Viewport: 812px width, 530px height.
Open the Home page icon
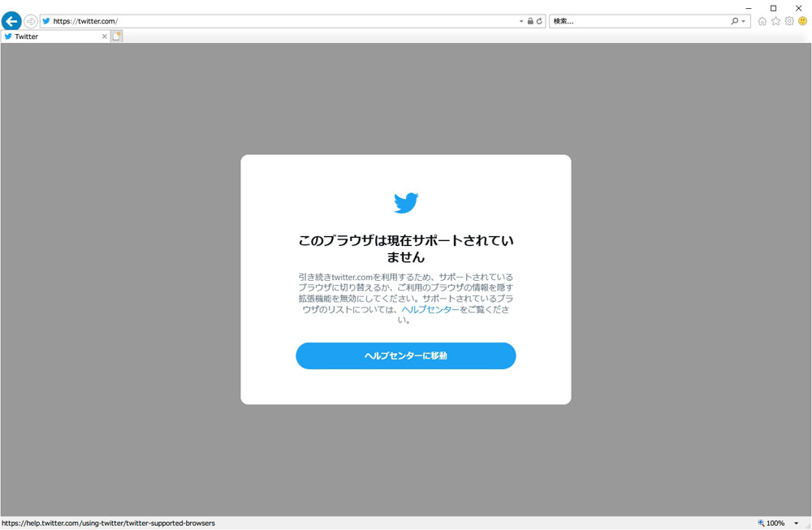point(762,21)
